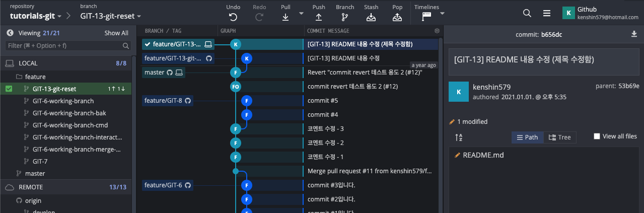Open the hamburger menu icon
Screen dimensions: 644x213
point(547,14)
